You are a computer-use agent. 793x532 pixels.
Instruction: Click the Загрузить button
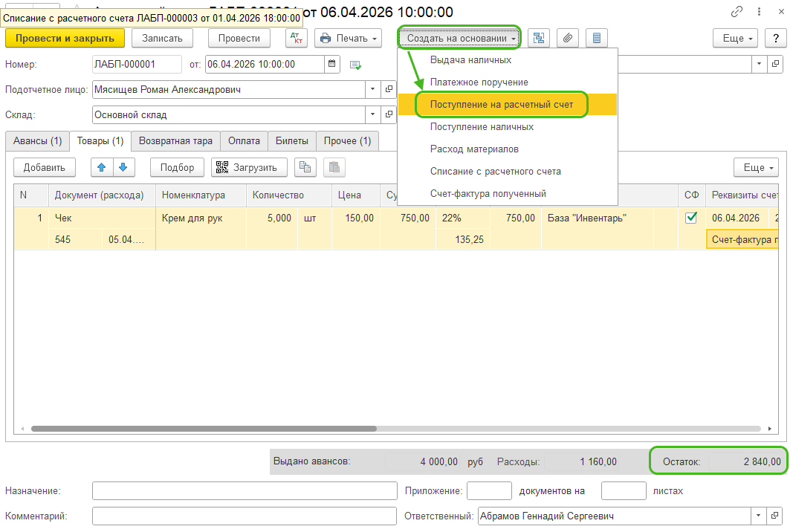click(x=249, y=167)
